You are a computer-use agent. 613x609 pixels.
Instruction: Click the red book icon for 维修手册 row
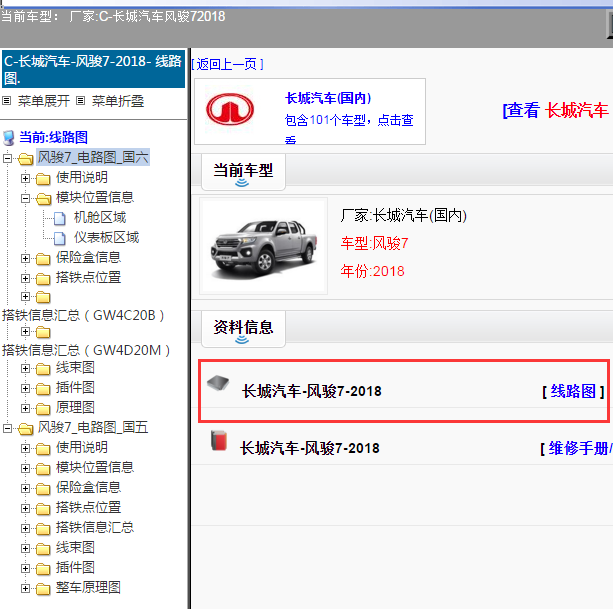pos(219,441)
